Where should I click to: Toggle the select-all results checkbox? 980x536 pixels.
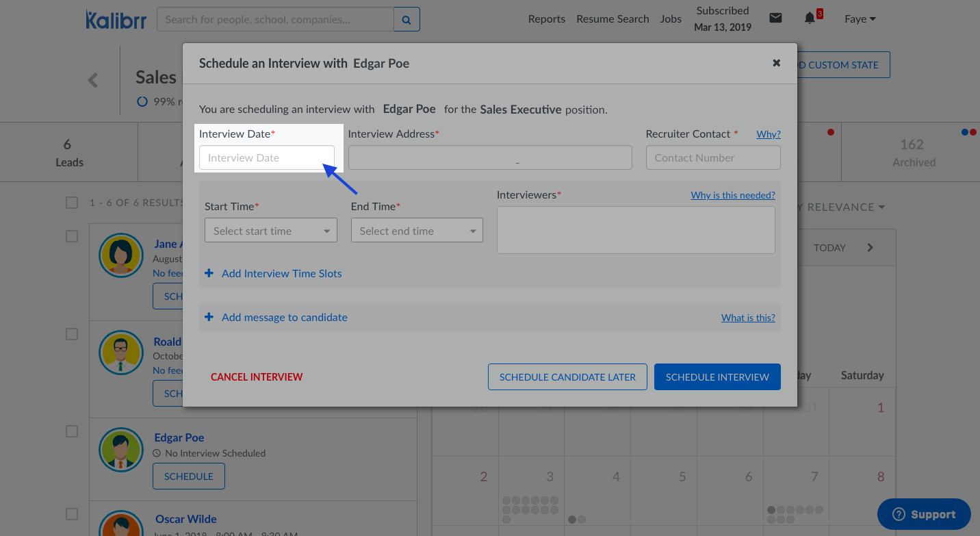tap(72, 203)
